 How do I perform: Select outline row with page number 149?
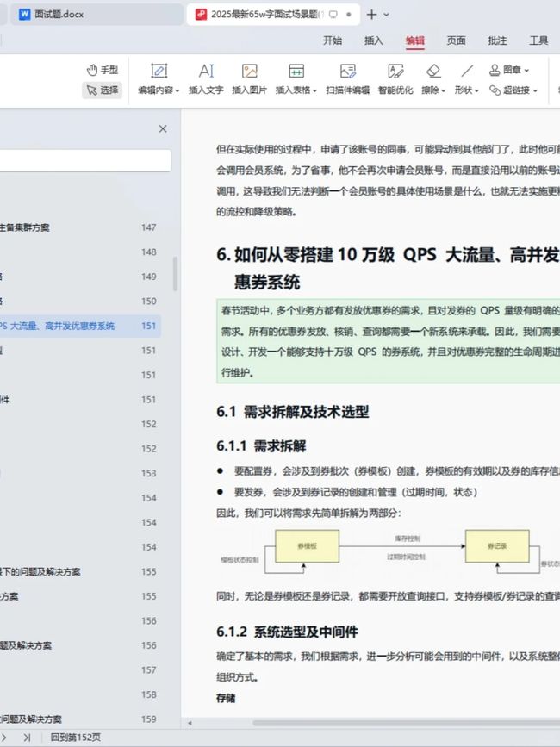[x=80, y=277]
